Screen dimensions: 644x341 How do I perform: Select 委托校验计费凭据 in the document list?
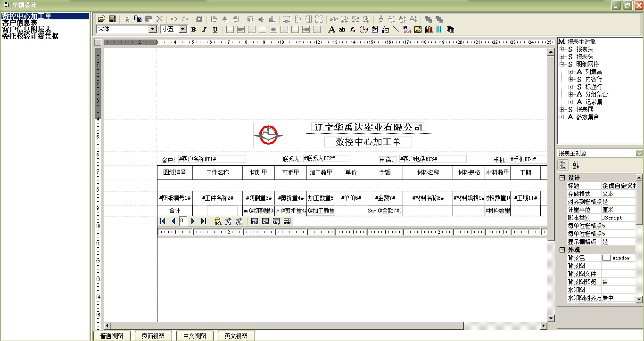pyautogui.click(x=30, y=36)
